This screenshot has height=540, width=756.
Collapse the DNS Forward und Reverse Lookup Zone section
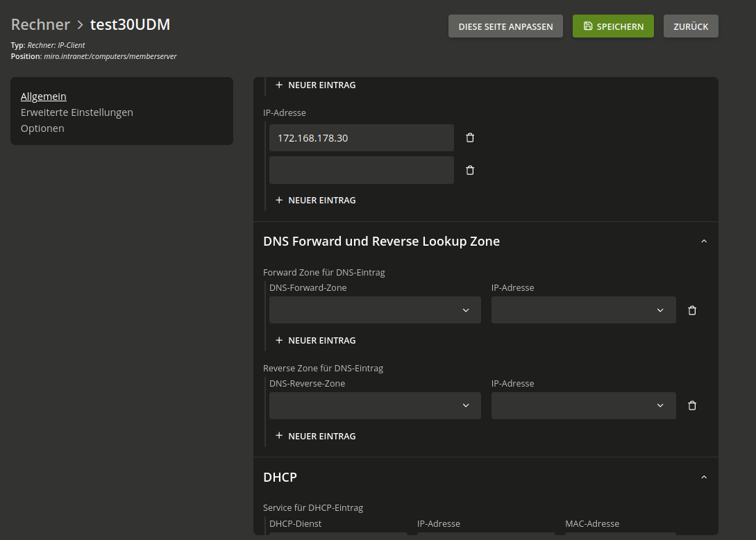click(704, 242)
